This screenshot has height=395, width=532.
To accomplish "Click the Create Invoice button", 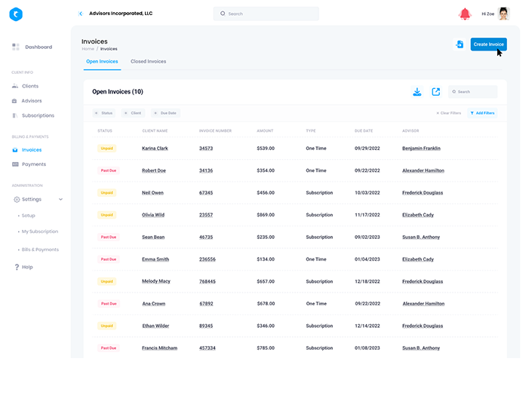I will 488,44.
